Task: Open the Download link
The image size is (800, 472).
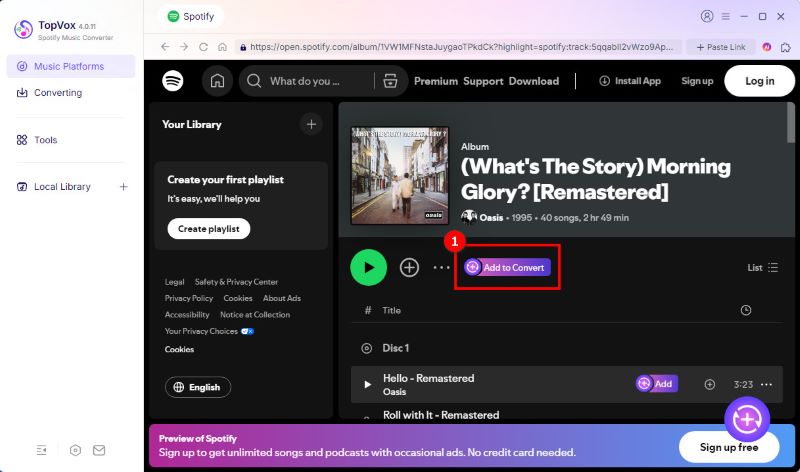Action: coord(534,81)
